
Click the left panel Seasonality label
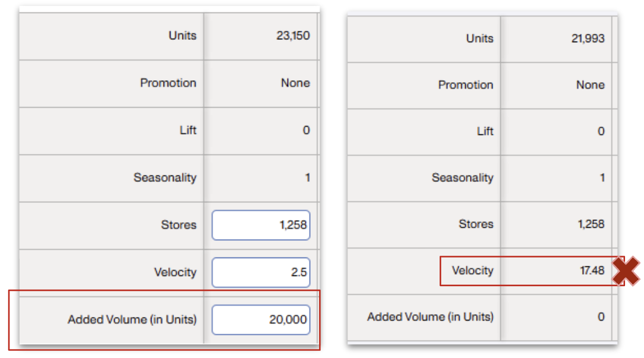point(165,178)
